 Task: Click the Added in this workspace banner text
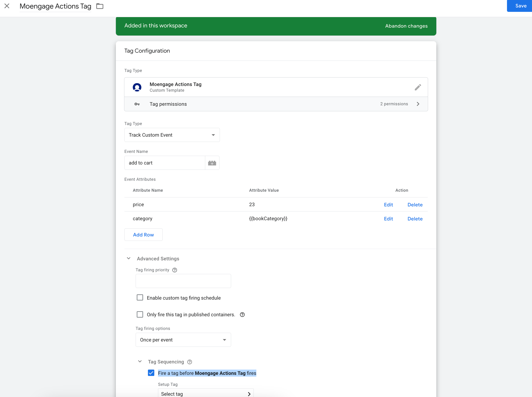(156, 25)
